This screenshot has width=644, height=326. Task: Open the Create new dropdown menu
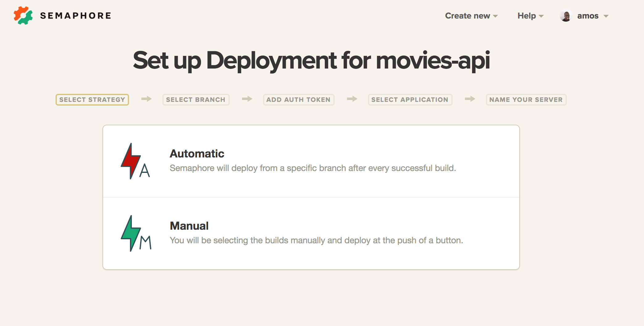471,16
